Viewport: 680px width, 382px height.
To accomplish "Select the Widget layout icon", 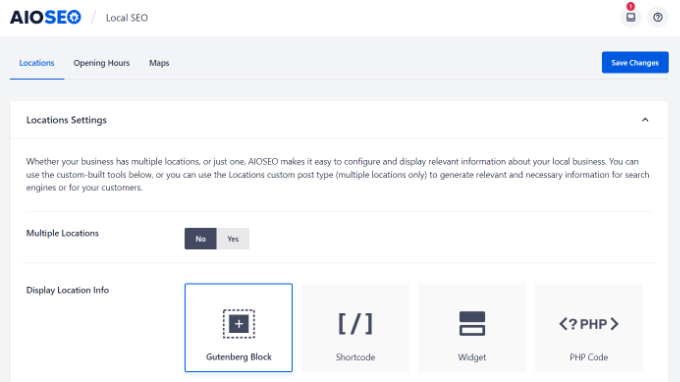I will (x=472, y=323).
